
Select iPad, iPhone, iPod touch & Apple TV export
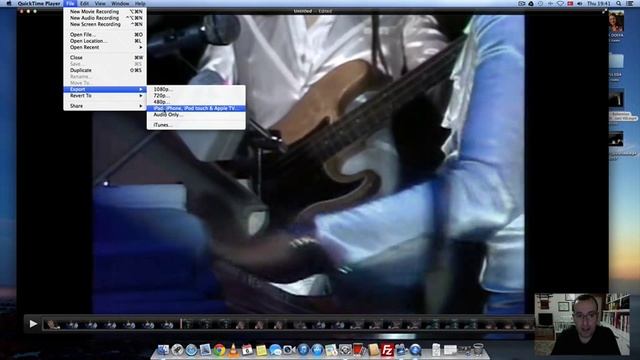pyautogui.click(x=196, y=109)
